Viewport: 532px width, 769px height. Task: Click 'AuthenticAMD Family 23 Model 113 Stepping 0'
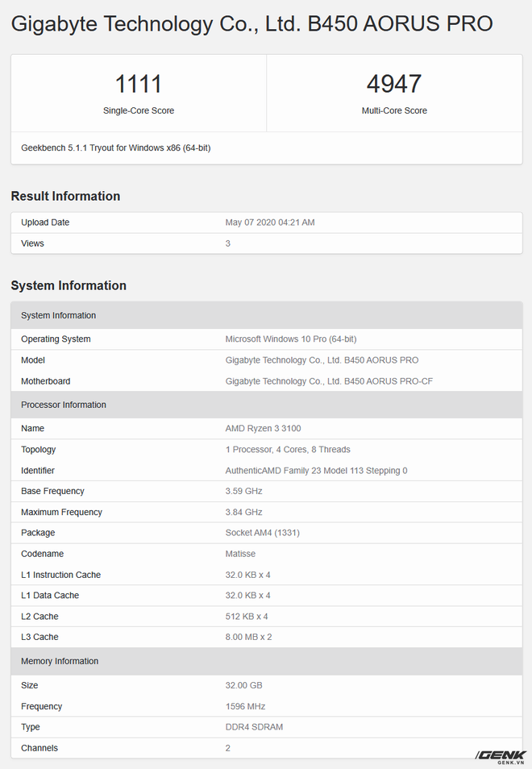click(x=316, y=471)
